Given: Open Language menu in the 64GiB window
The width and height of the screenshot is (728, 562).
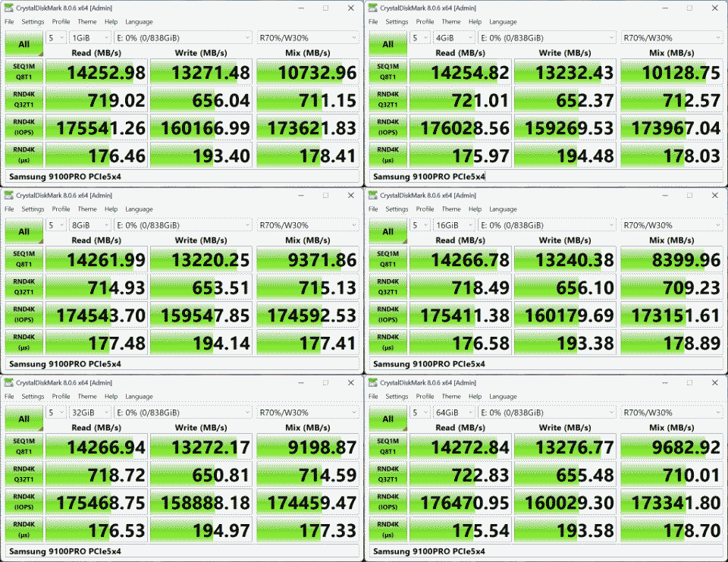Looking at the screenshot, I should pos(503,396).
